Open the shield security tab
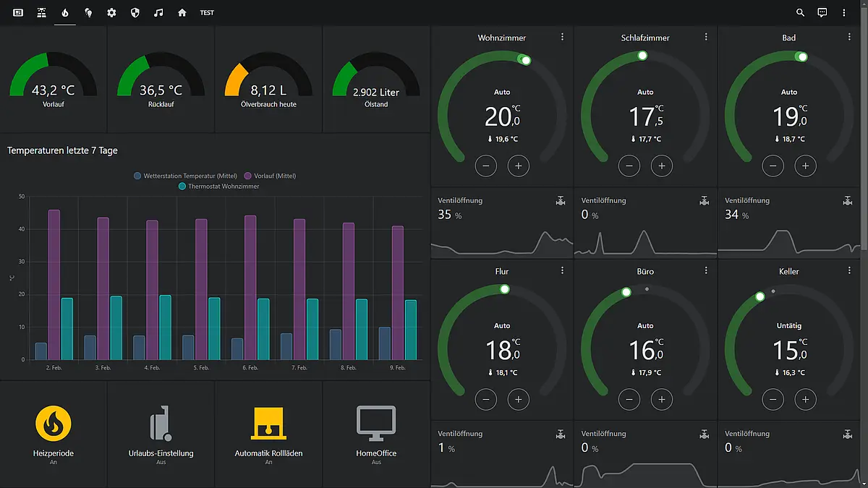Viewport: 868px width, 488px height. (135, 12)
